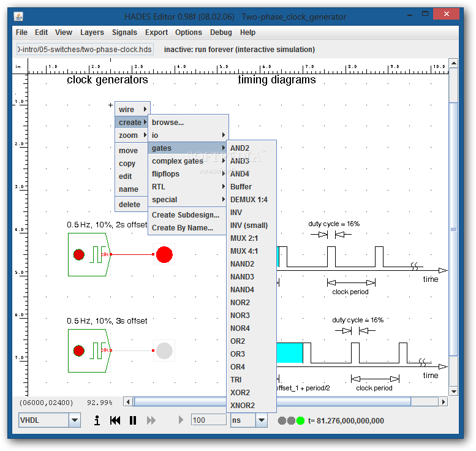Viewport: 476px width, 451px height.
Task: Create an AND3 gate
Action: [x=251, y=161]
